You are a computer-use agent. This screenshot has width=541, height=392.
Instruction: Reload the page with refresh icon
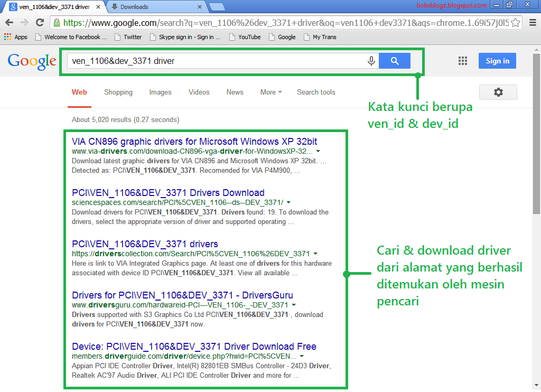click(x=40, y=23)
